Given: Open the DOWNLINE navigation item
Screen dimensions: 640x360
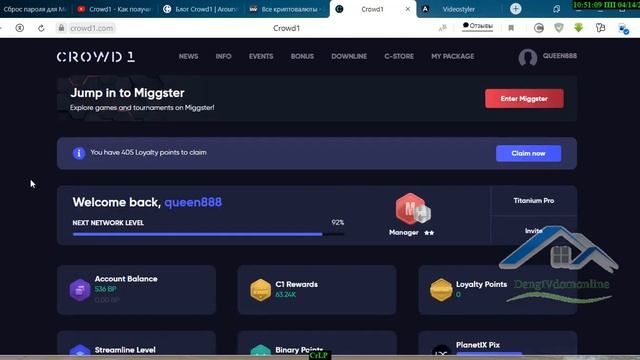Looking at the screenshot, I should [349, 56].
